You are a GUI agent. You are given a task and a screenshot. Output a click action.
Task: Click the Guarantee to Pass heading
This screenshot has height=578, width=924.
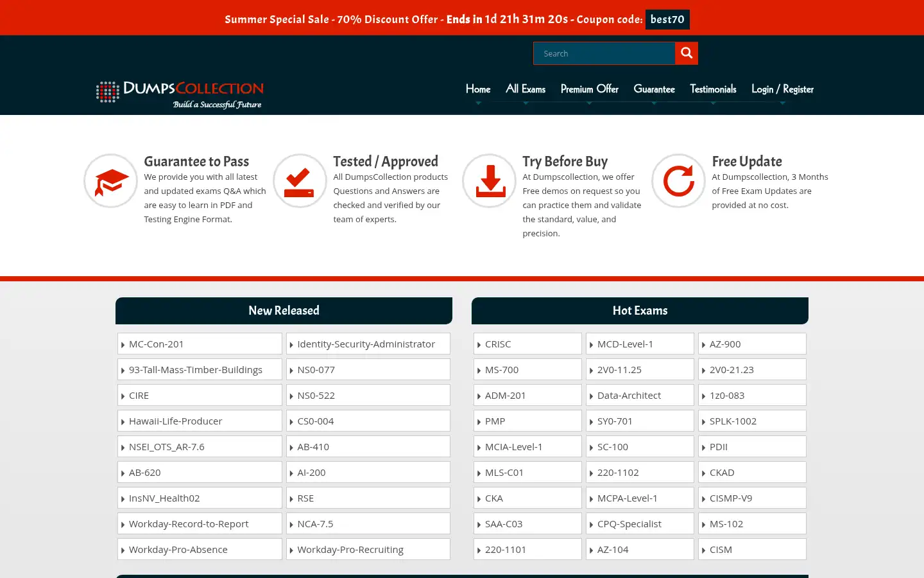pos(196,161)
